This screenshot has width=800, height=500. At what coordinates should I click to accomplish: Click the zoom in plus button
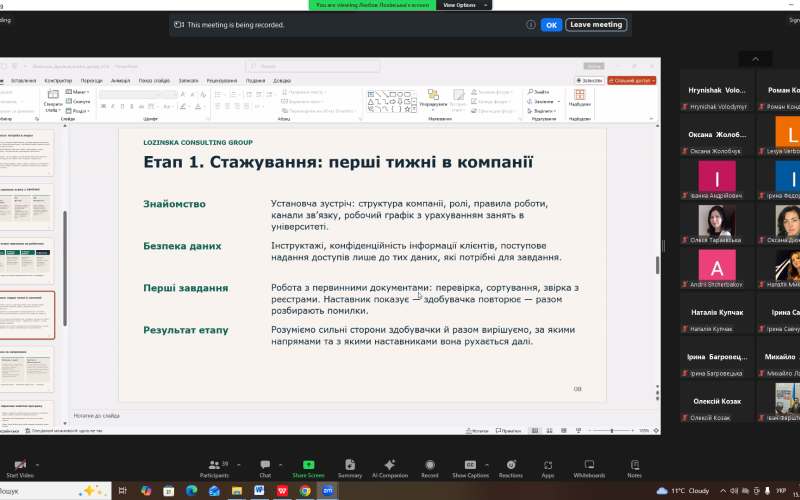pyautogui.click(x=633, y=431)
